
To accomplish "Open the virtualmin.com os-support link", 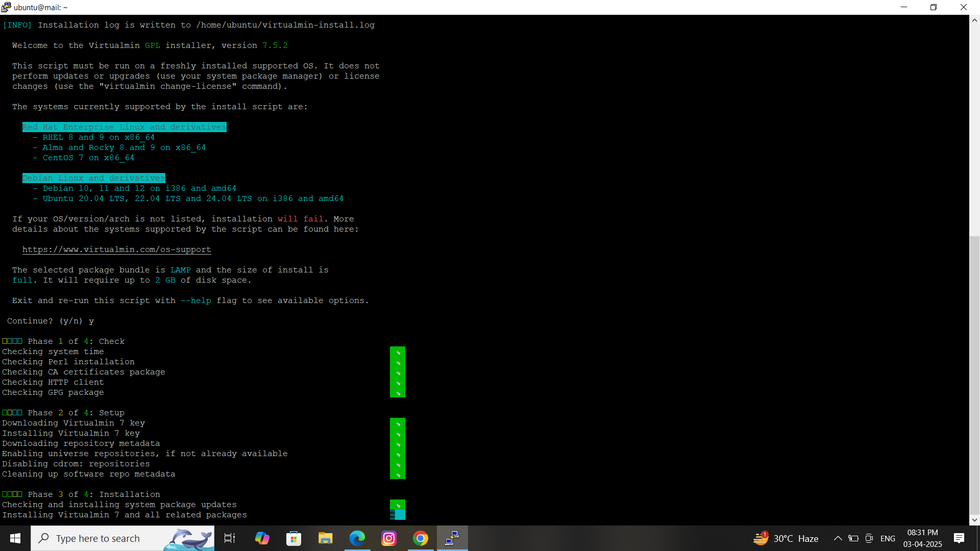I will pyautogui.click(x=116, y=249).
